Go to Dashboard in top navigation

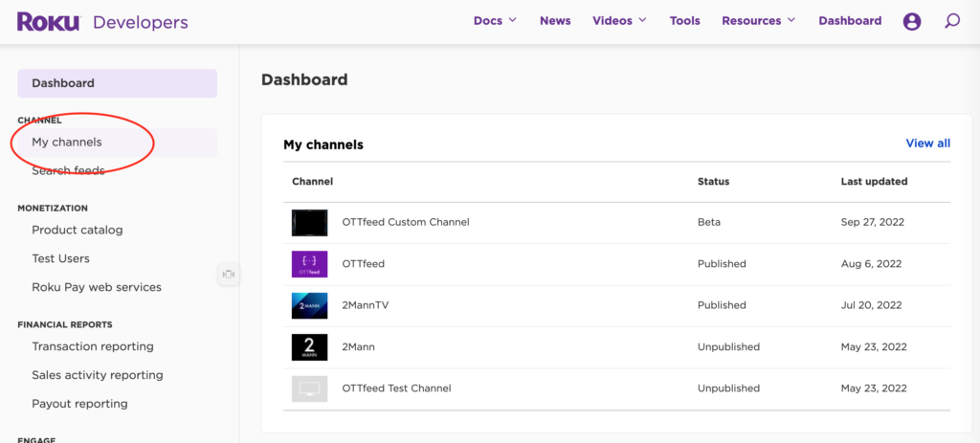click(x=850, y=21)
